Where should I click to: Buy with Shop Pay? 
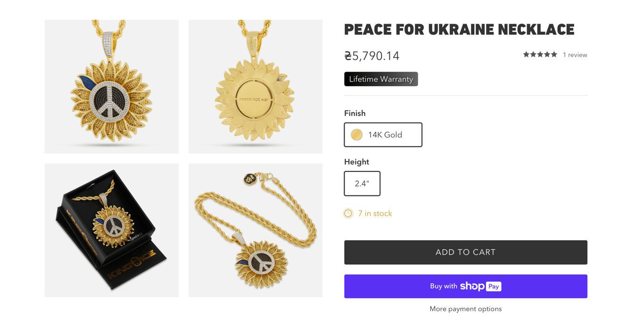465,286
